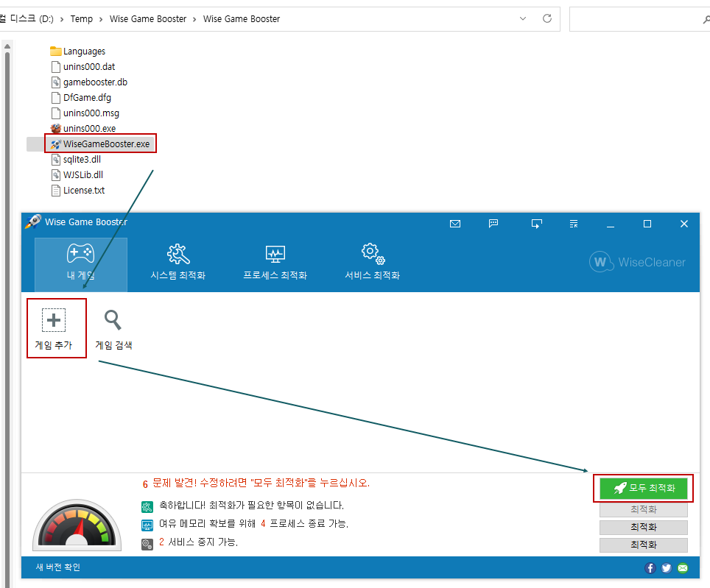Open the Twitter icon in footer
The image size is (710, 588).
click(667, 568)
